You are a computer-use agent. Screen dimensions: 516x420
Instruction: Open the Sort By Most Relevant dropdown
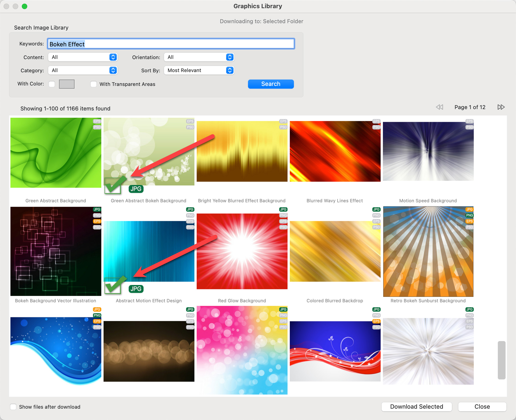tap(199, 70)
